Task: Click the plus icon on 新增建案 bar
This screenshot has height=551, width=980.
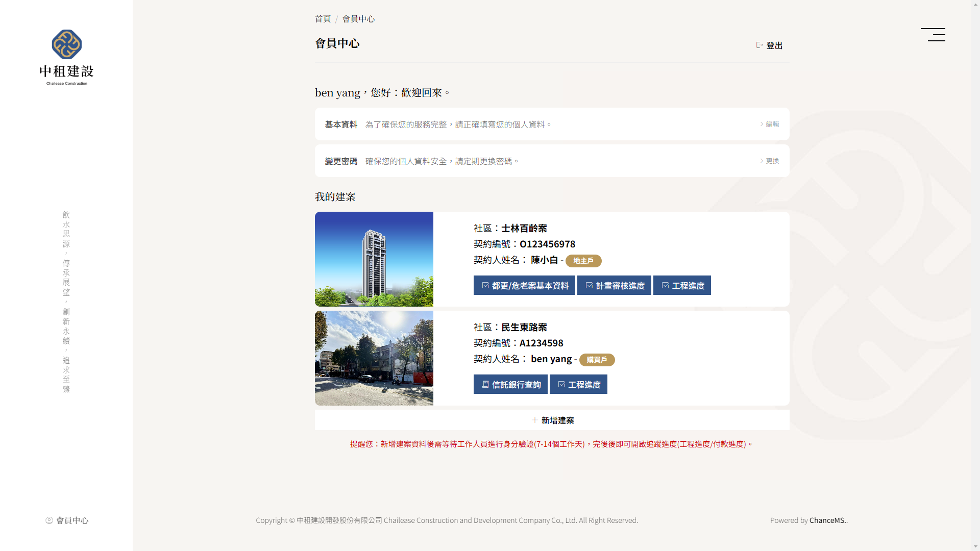Action: tap(534, 420)
